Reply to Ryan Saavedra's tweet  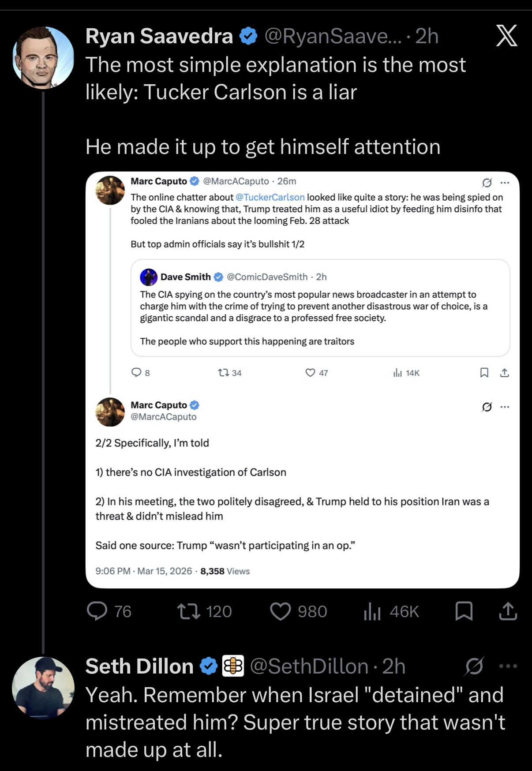tap(97, 611)
